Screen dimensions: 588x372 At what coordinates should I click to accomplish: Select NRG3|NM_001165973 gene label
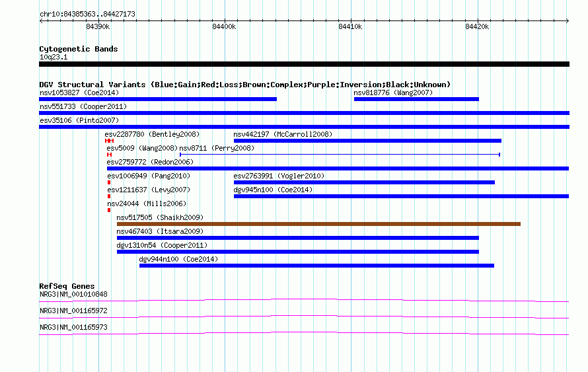(73, 327)
